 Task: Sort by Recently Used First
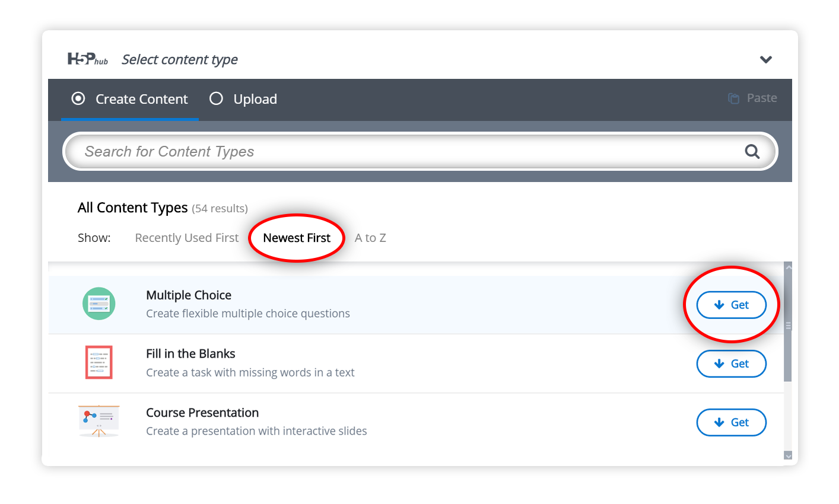[x=186, y=238]
